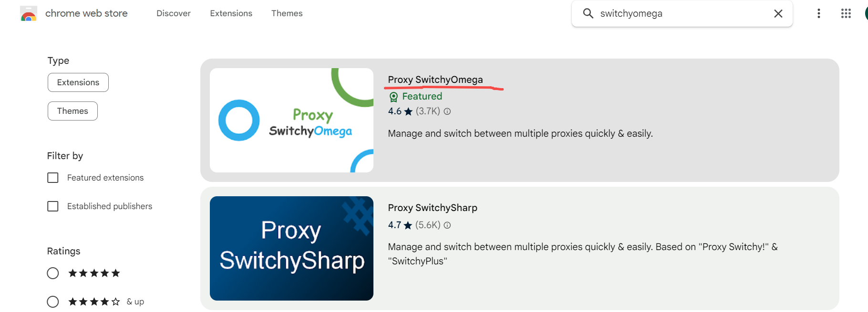
Task: Open the Proxy SwitchyOmega title link
Action: pyautogui.click(x=435, y=80)
